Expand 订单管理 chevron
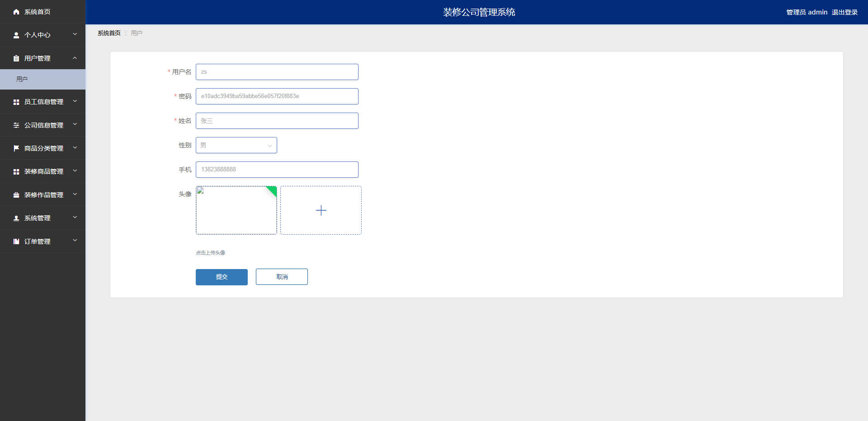 [75, 241]
